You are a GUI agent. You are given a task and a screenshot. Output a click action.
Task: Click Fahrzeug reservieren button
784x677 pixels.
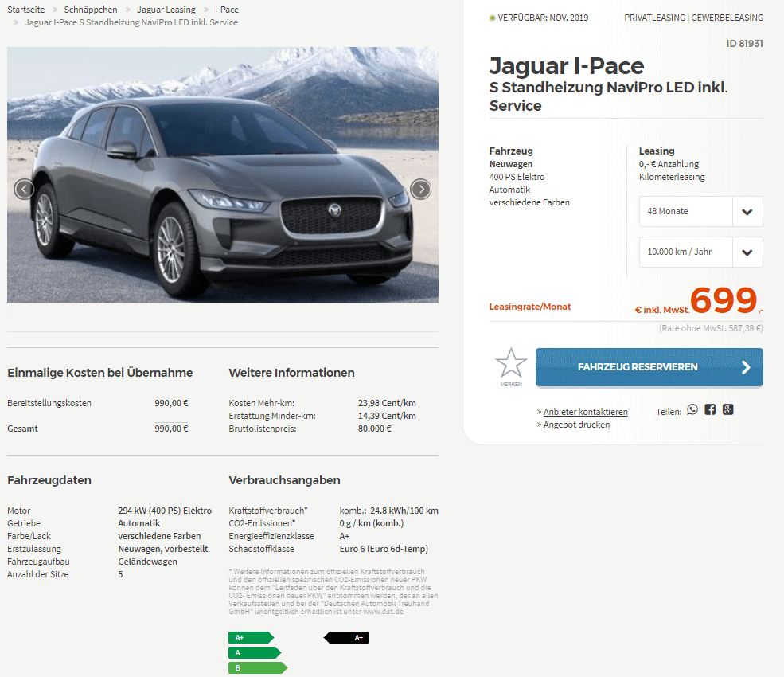[x=649, y=367]
